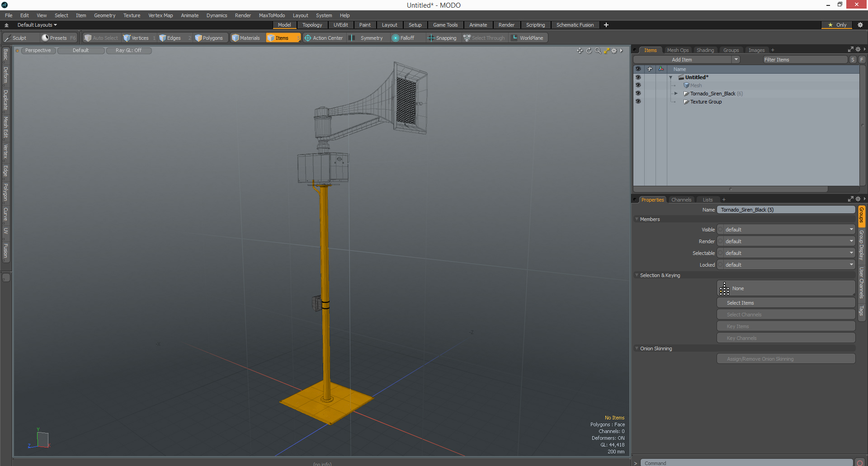Screen dimensions: 868x466
Task: Open the Add Item dropdown arrow
Action: (736, 60)
